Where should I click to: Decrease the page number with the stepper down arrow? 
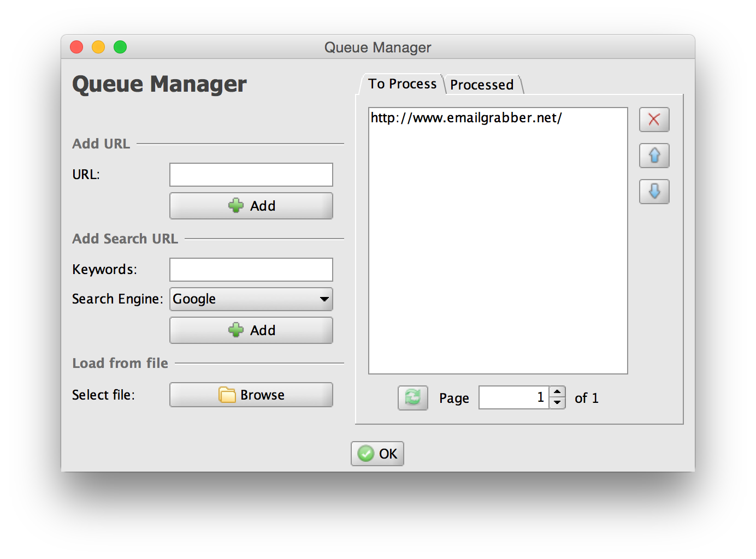pyautogui.click(x=557, y=403)
